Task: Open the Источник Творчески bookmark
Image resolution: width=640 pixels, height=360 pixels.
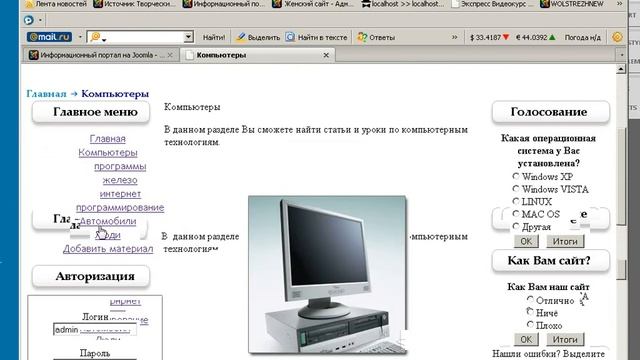Action: pos(134,4)
